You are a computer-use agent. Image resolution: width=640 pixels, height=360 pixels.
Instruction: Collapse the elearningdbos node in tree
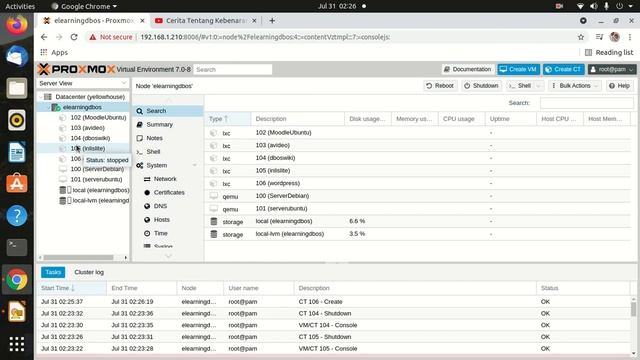(x=48, y=107)
